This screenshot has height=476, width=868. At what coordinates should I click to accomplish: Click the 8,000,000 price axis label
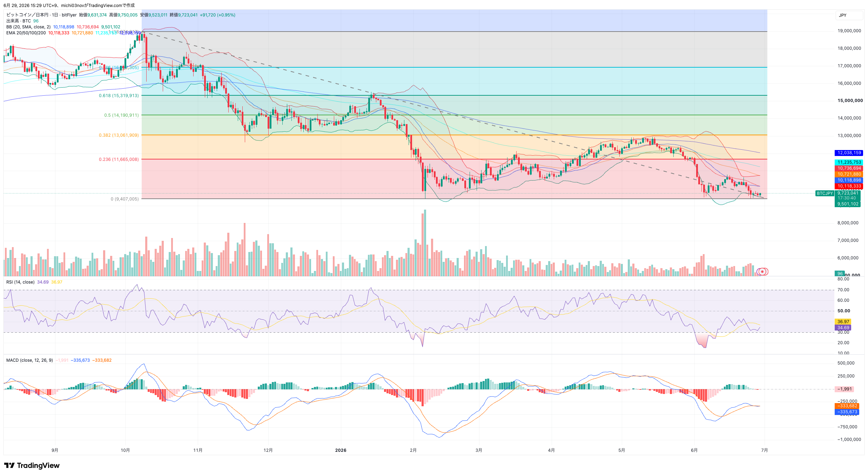tap(848, 223)
